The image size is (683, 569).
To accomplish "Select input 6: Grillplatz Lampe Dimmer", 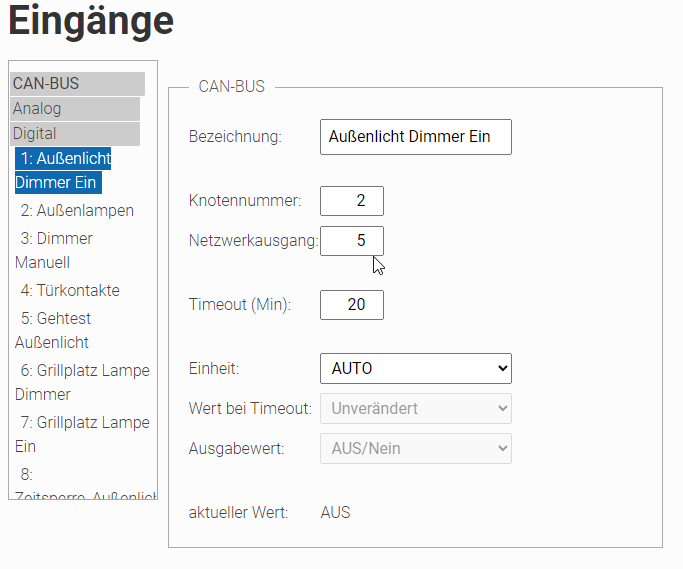I will pyautogui.click(x=84, y=382).
